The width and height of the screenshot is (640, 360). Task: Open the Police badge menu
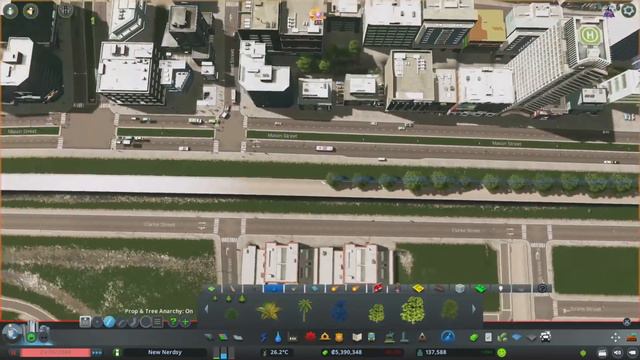coord(339,337)
